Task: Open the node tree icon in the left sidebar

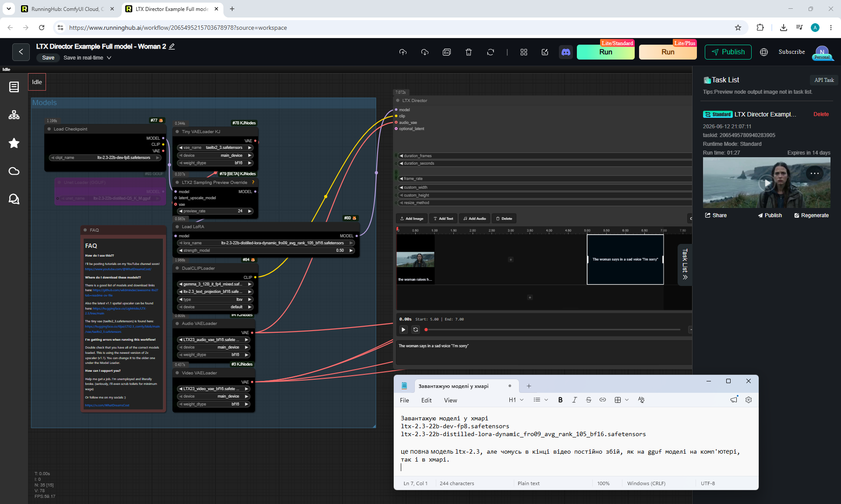Action: point(14,115)
